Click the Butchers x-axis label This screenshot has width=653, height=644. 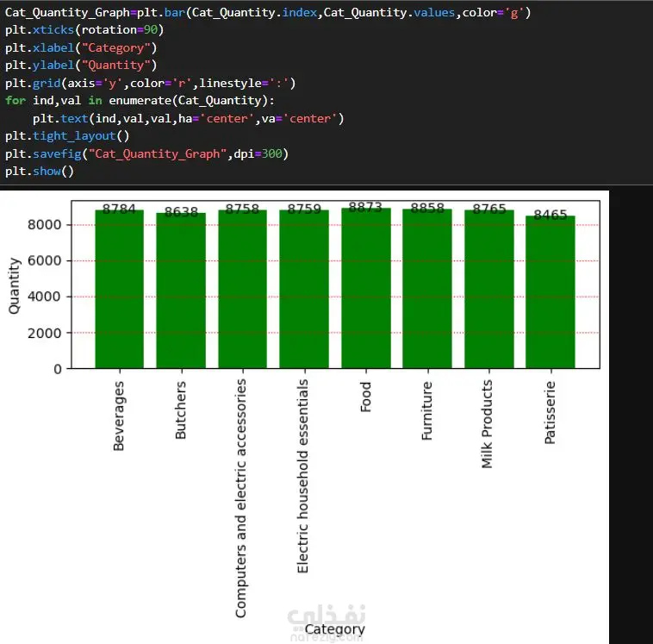point(180,410)
